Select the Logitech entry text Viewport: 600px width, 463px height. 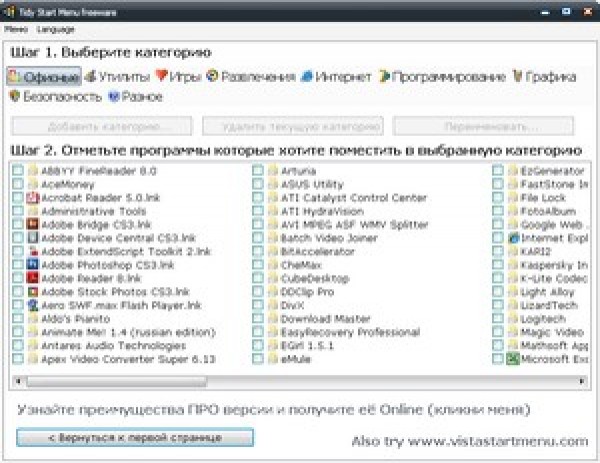tap(543, 319)
